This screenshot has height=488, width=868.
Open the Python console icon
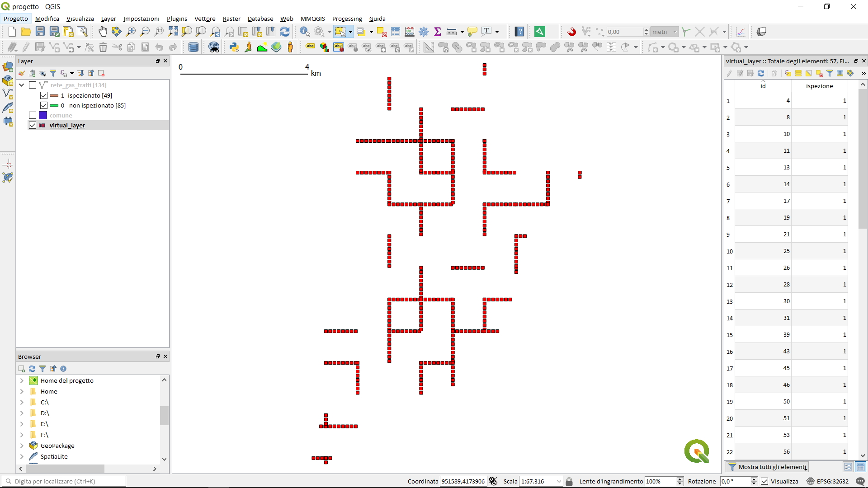tap(234, 47)
